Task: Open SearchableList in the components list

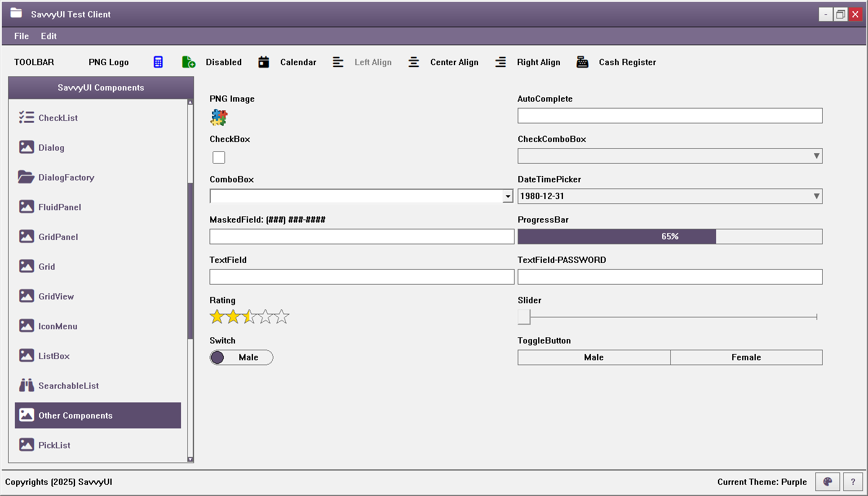Action: coord(68,386)
